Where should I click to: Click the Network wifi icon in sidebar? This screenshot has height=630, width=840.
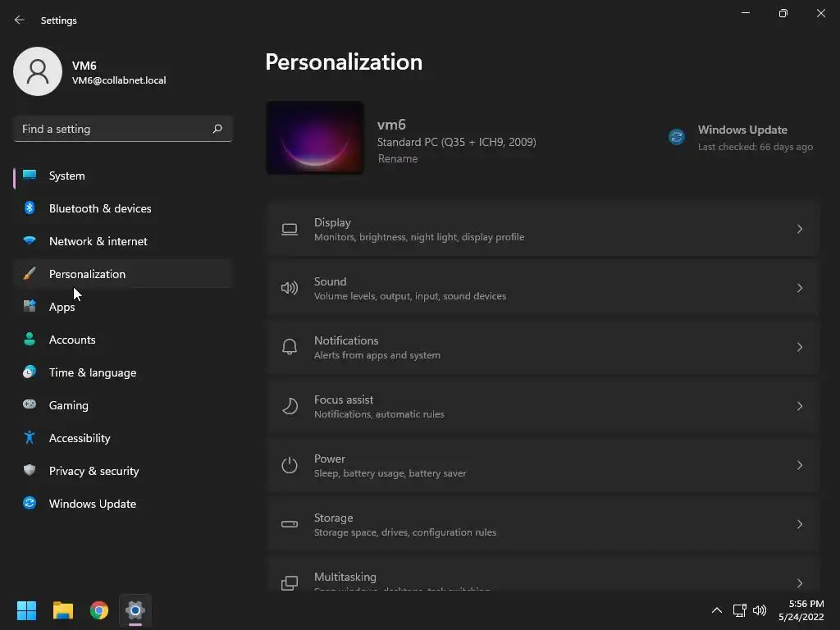(x=30, y=240)
